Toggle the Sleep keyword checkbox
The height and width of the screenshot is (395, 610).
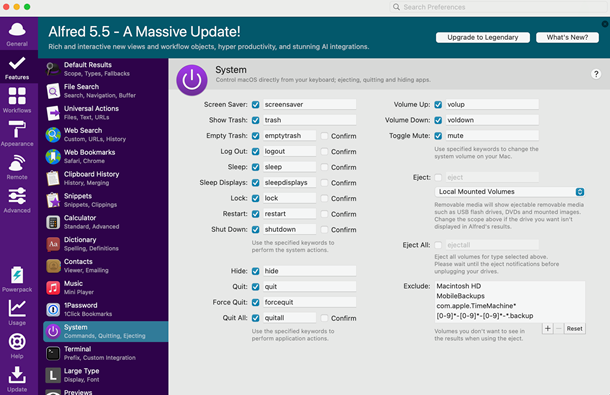[x=256, y=167]
